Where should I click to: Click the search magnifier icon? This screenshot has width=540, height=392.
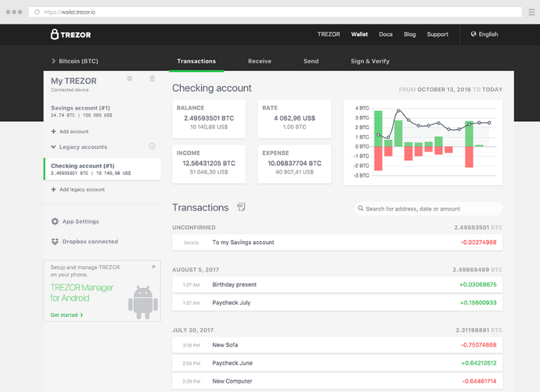point(361,208)
